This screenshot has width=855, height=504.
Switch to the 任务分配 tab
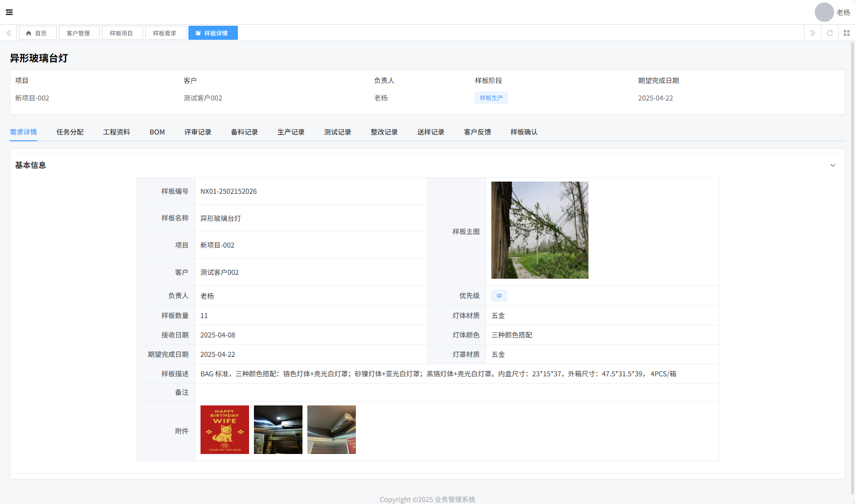[x=70, y=132]
